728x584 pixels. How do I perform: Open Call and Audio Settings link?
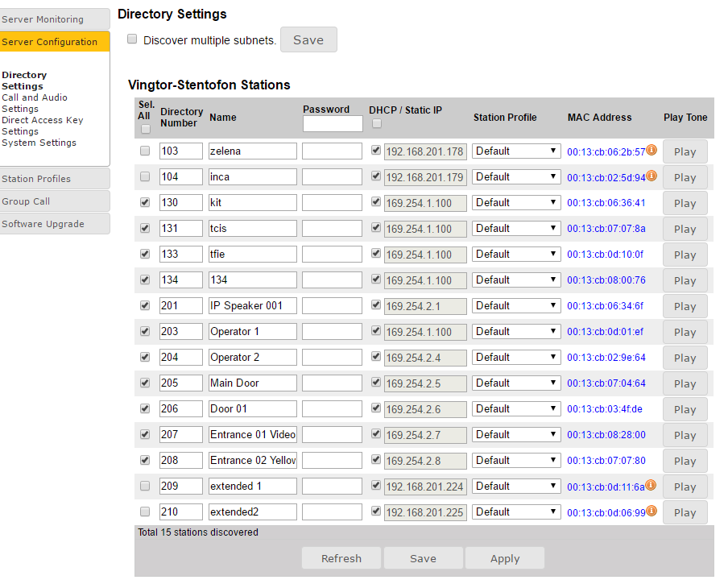pyautogui.click(x=35, y=103)
